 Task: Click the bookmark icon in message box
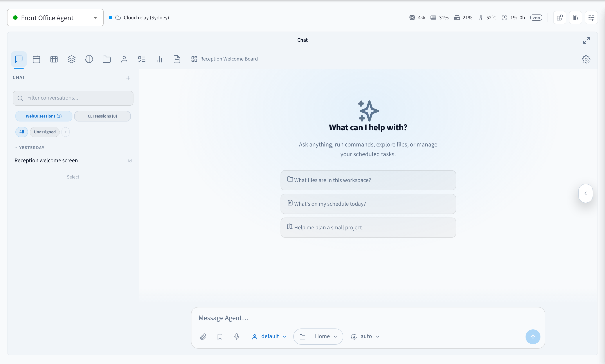tap(220, 337)
